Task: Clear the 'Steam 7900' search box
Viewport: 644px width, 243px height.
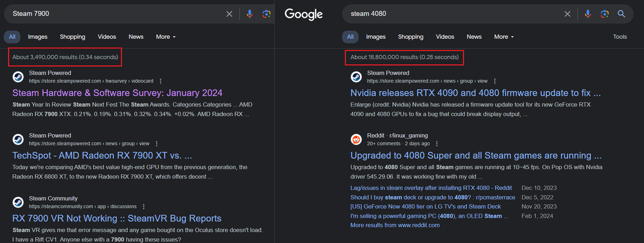Action: tap(229, 14)
